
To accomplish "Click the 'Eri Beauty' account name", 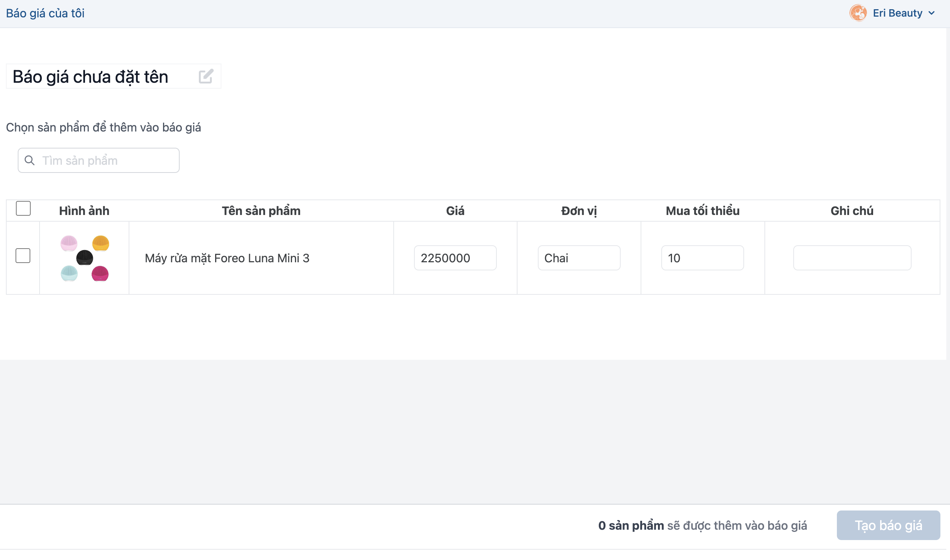I will [x=897, y=13].
